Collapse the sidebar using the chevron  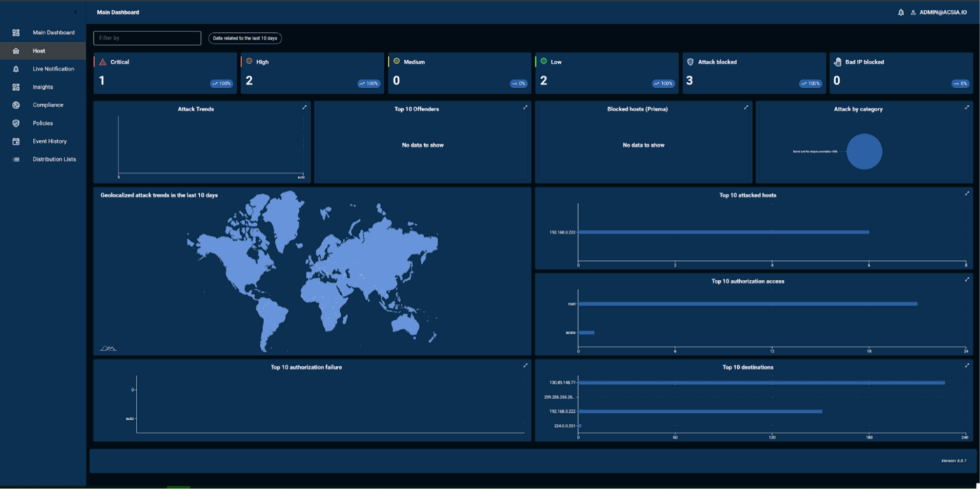(75, 13)
